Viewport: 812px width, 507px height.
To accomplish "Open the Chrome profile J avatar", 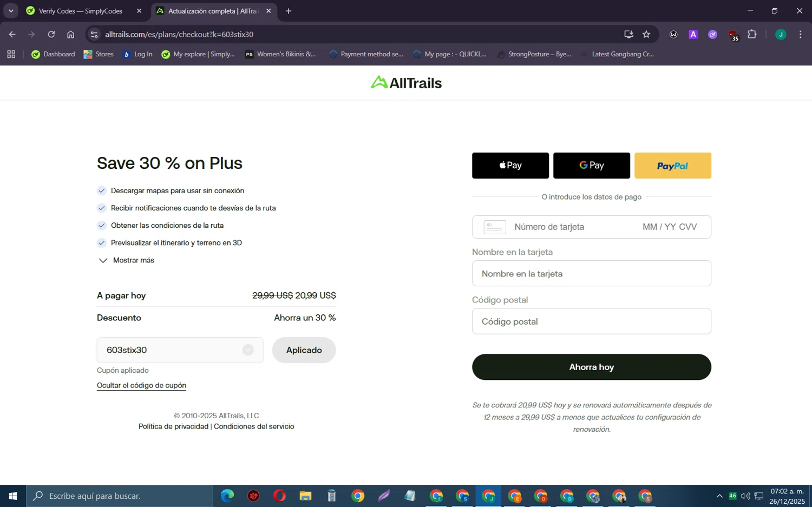I will (x=781, y=34).
